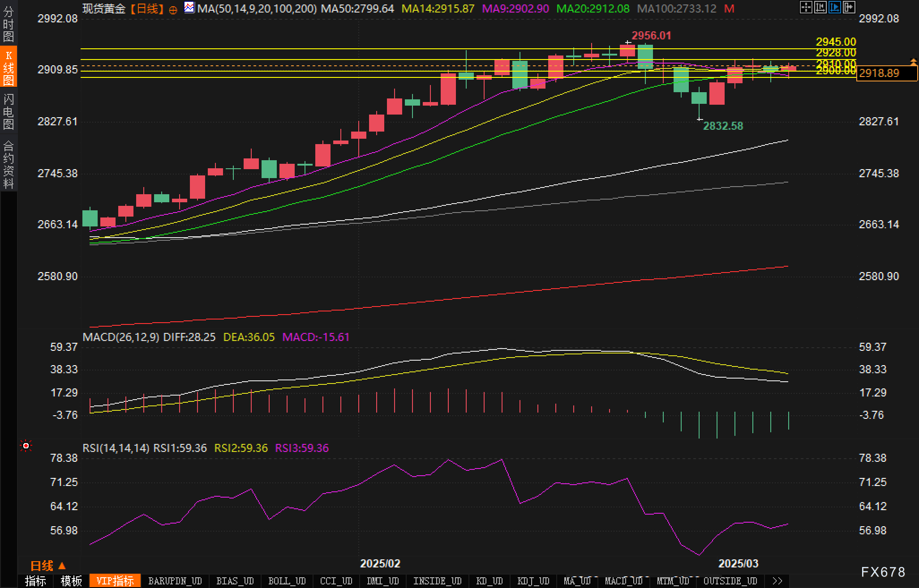Switch to 分时图 sidebar tab
The image size is (919, 588).
point(9,24)
